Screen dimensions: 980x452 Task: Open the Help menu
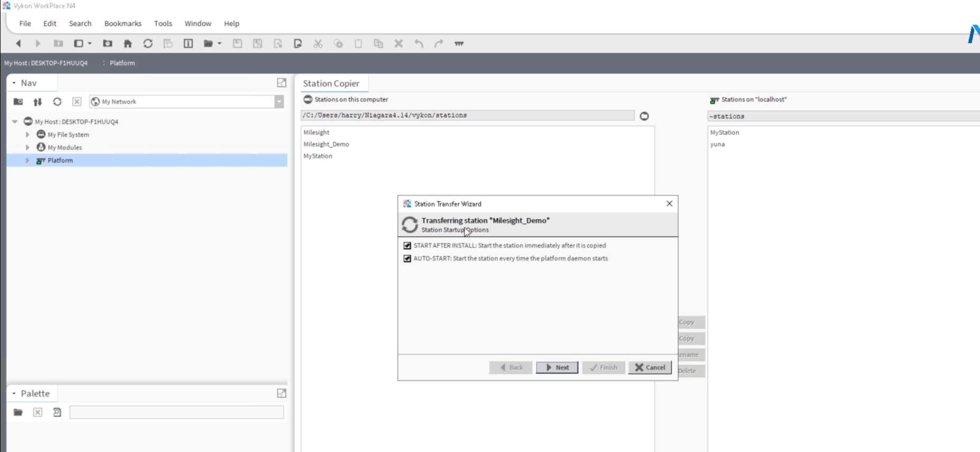pyautogui.click(x=232, y=24)
